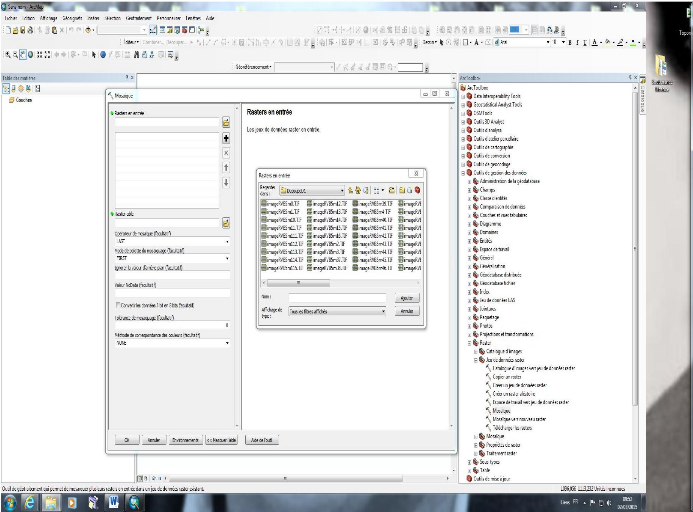
Task: Click the Ajouter button in file dialog
Action: point(406,298)
